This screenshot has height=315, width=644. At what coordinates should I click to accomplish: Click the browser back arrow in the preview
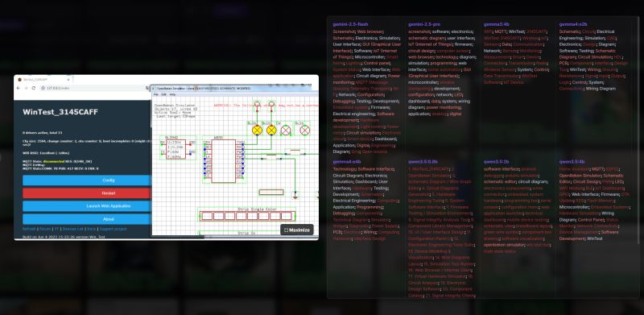19,88
